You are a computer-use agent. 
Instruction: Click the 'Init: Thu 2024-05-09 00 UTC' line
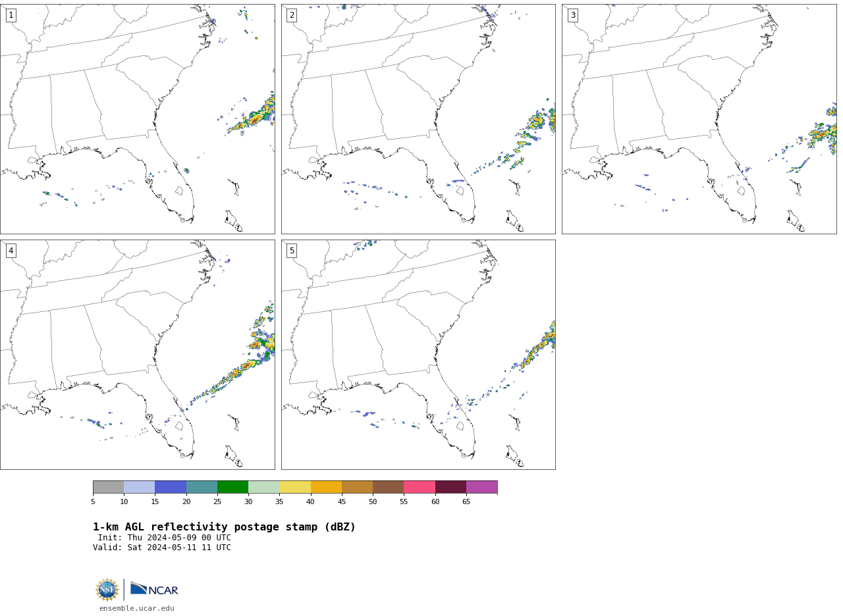pos(165,538)
